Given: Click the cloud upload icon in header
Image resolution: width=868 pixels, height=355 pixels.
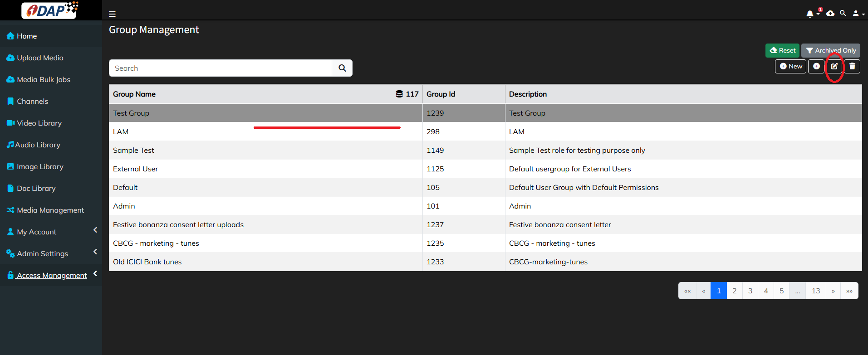Looking at the screenshot, I should (830, 14).
